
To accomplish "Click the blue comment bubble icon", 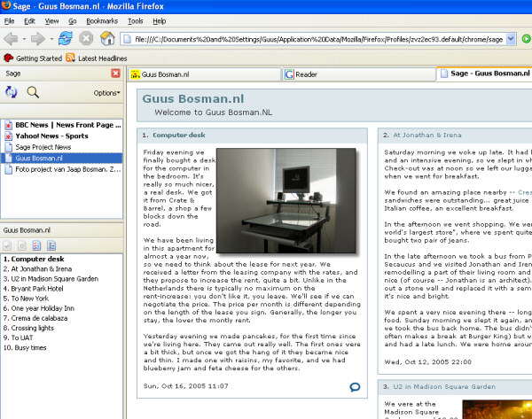I will (x=355, y=387).
